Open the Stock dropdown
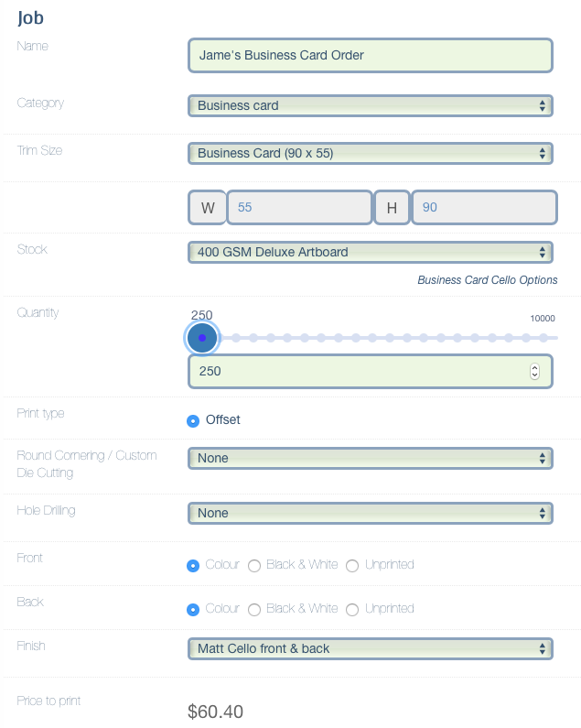 (x=370, y=252)
